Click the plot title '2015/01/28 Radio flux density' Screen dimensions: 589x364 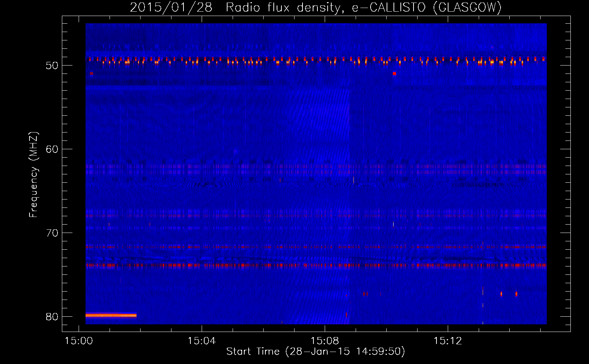click(x=236, y=7)
